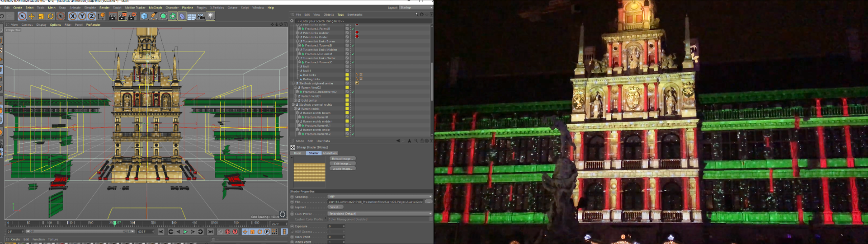Viewport: 868px width, 244px height.
Task: Open Edit Render Settings icon
Action: tap(132, 16)
